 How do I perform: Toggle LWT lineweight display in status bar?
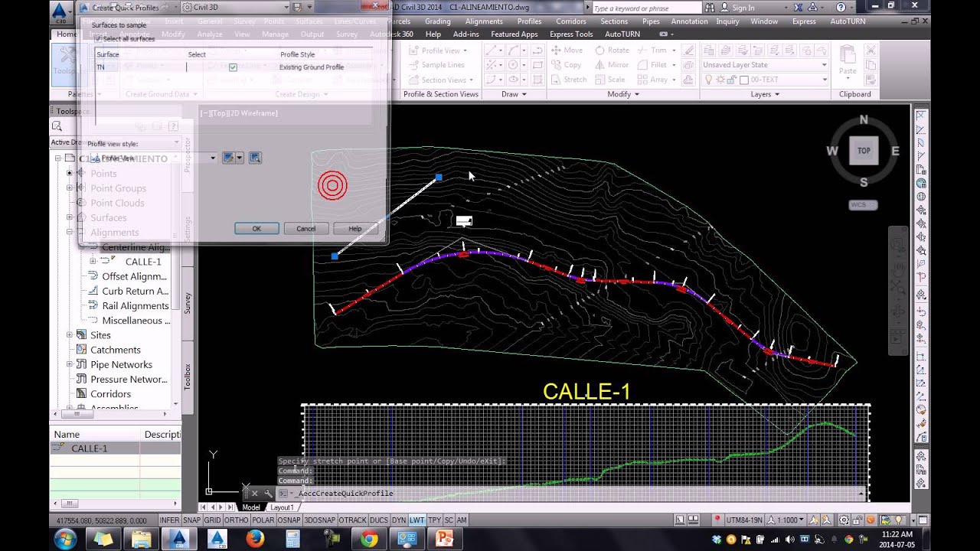[x=417, y=520]
